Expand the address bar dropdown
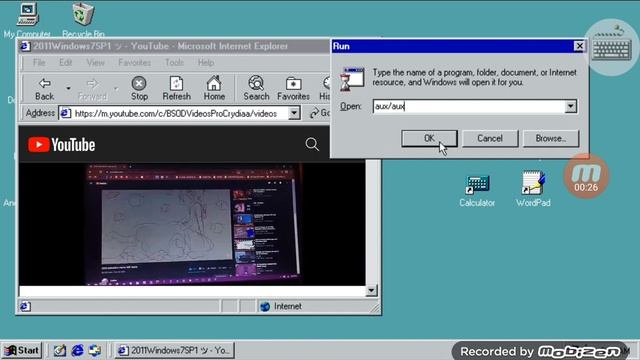 [294, 113]
